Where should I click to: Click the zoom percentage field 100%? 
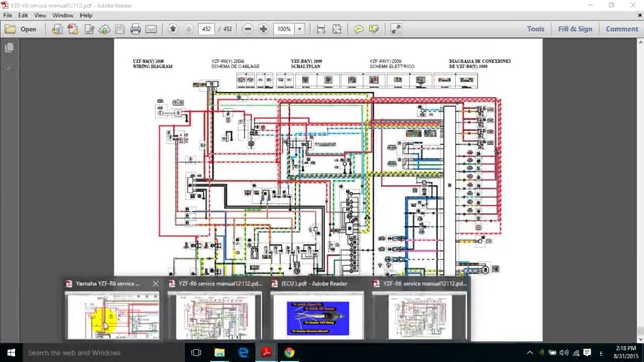pos(284,29)
